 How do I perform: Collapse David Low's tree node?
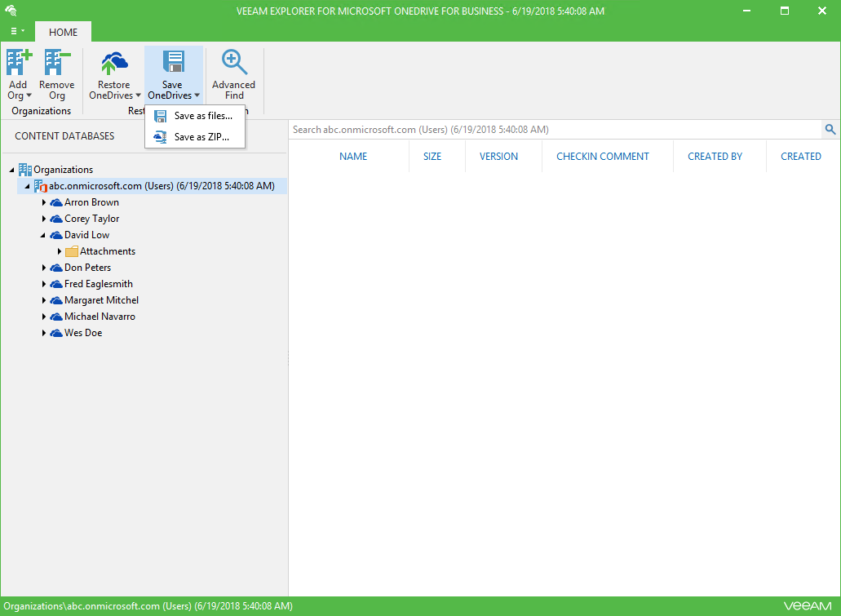pos(43,236)
